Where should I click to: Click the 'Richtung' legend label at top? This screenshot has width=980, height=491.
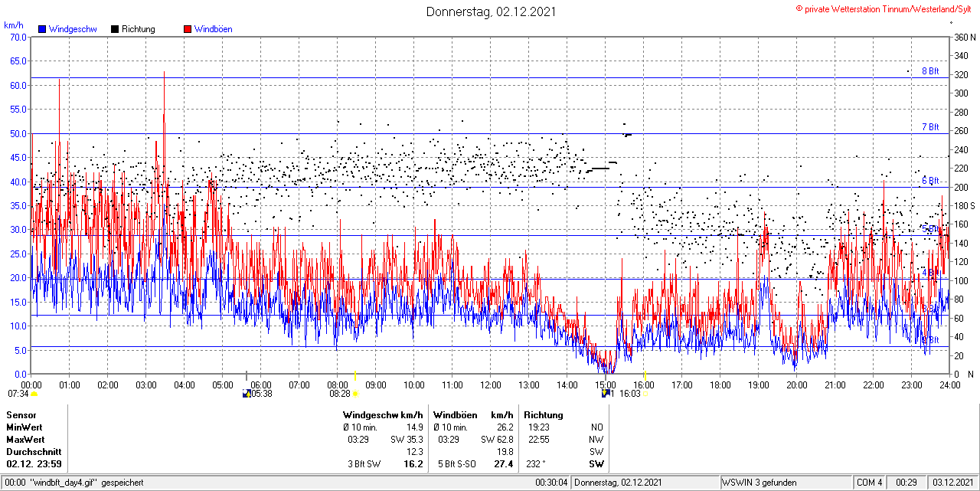(x=139, y=29)
